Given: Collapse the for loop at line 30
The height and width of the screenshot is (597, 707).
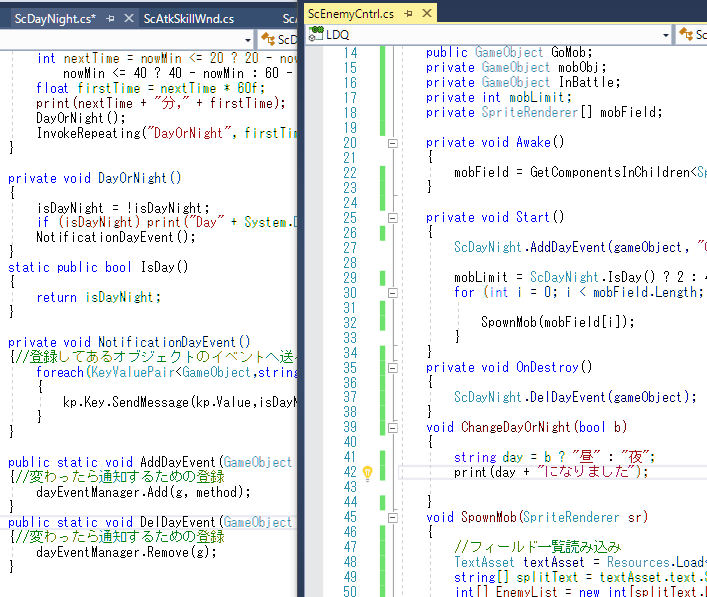Looking at the screenshot, I should click(x=393, y=293).
